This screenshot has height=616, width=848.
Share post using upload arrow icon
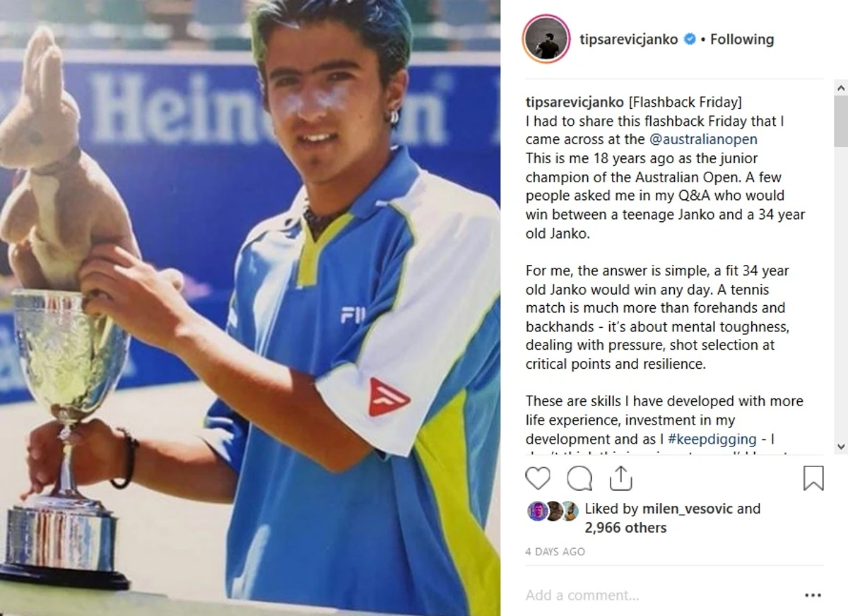click(620, 478)
